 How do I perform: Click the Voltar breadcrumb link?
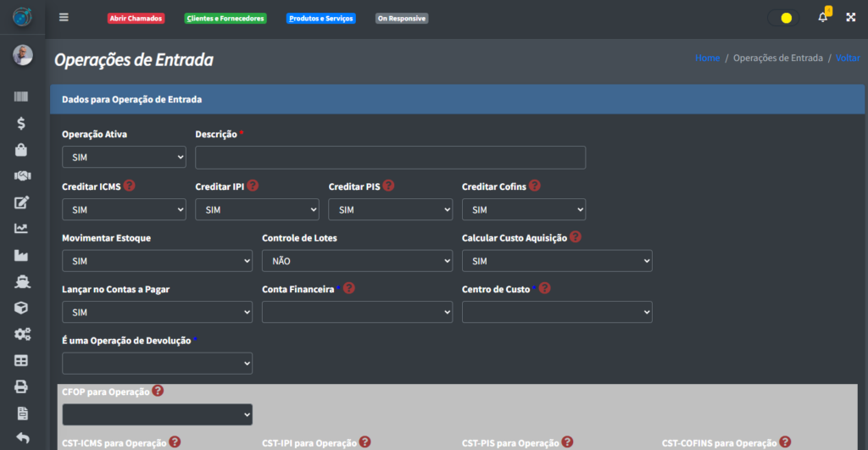pos(848,58)
